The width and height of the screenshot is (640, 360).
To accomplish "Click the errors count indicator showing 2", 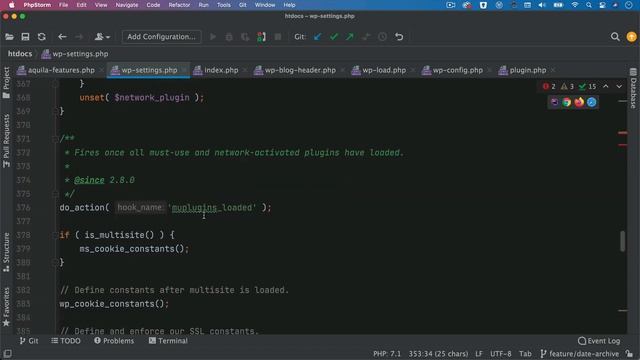I will tap(549, 87).
